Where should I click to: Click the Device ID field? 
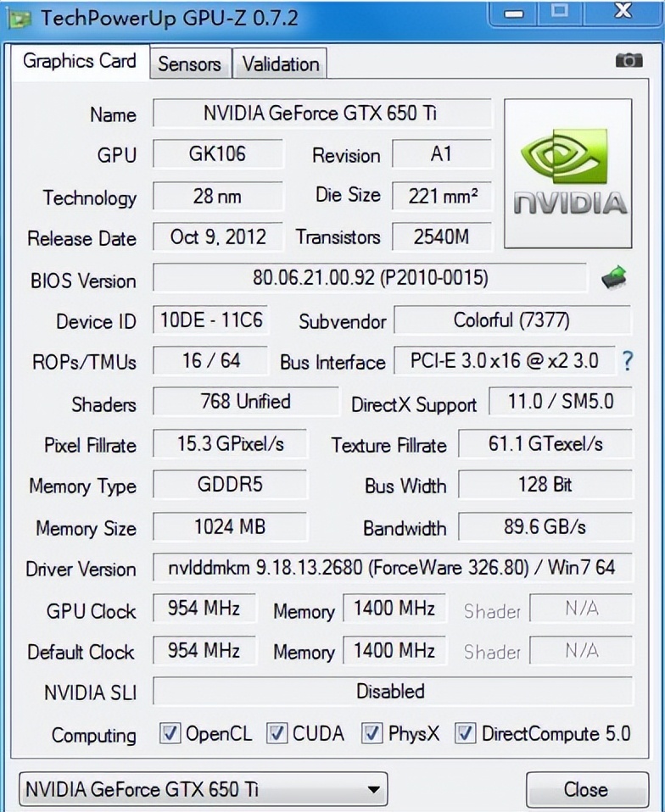click(211, 320)
